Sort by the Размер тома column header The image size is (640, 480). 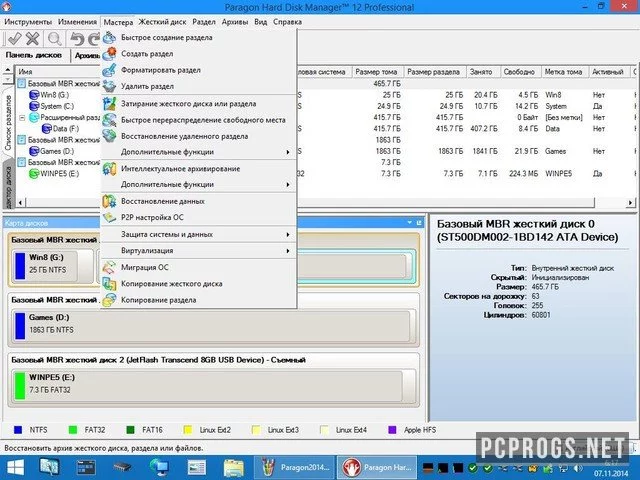(378, 72)
